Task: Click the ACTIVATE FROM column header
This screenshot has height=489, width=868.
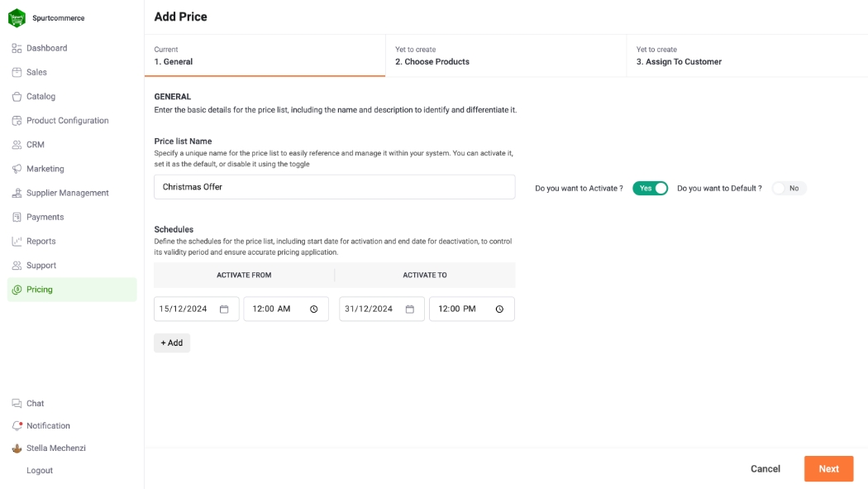Action: (244, 276)
